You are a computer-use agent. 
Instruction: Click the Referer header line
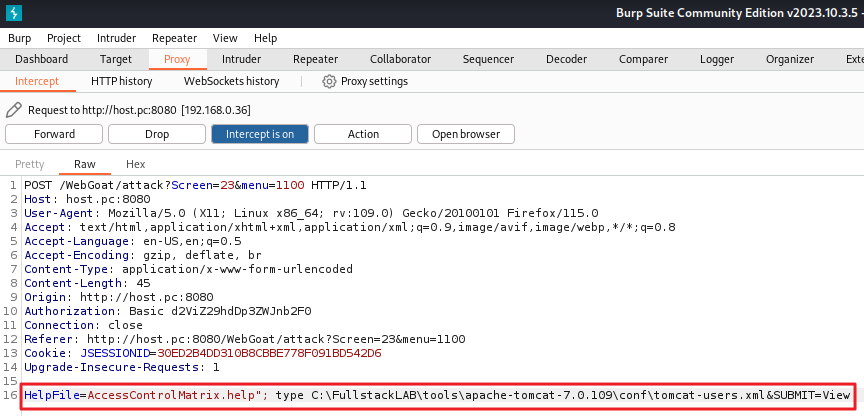[245, 339]
